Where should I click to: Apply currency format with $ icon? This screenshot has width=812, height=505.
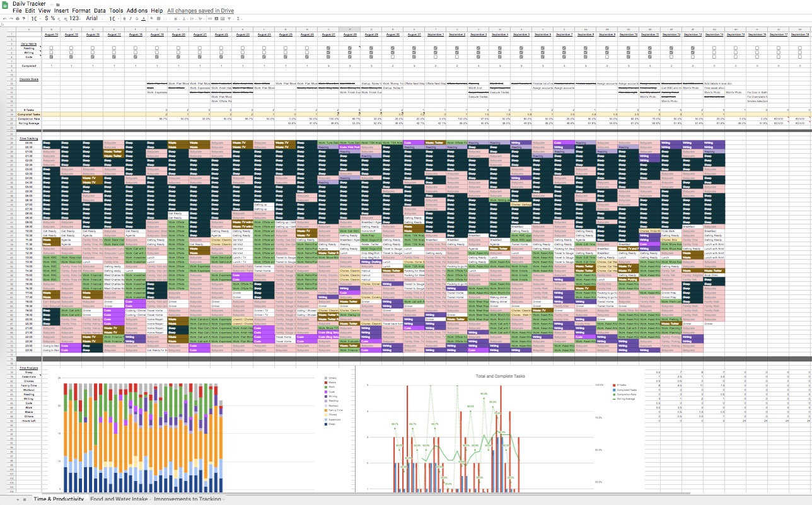[x=46, y=18]
